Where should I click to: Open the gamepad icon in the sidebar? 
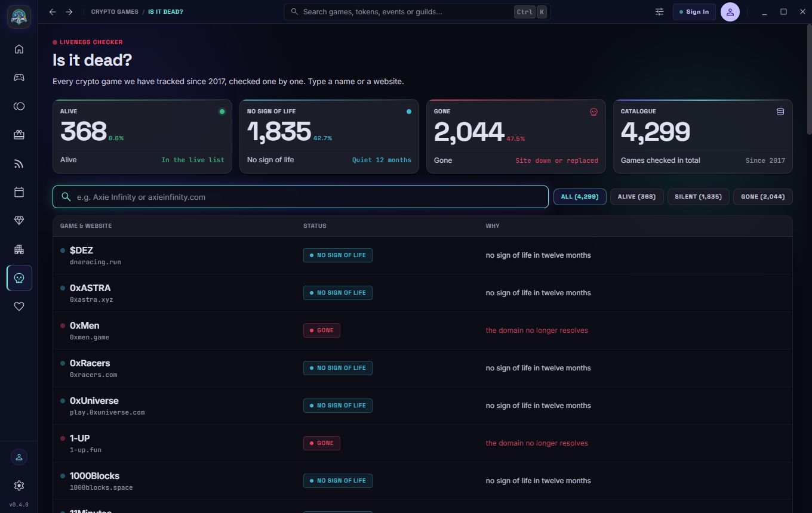coord(19,78)
